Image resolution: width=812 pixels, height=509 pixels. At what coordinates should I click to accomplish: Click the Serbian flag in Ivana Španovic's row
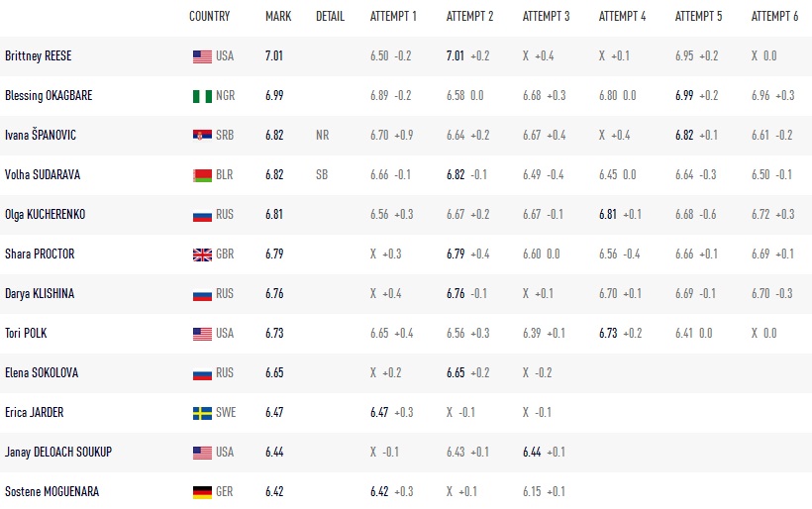coord(202,136)
